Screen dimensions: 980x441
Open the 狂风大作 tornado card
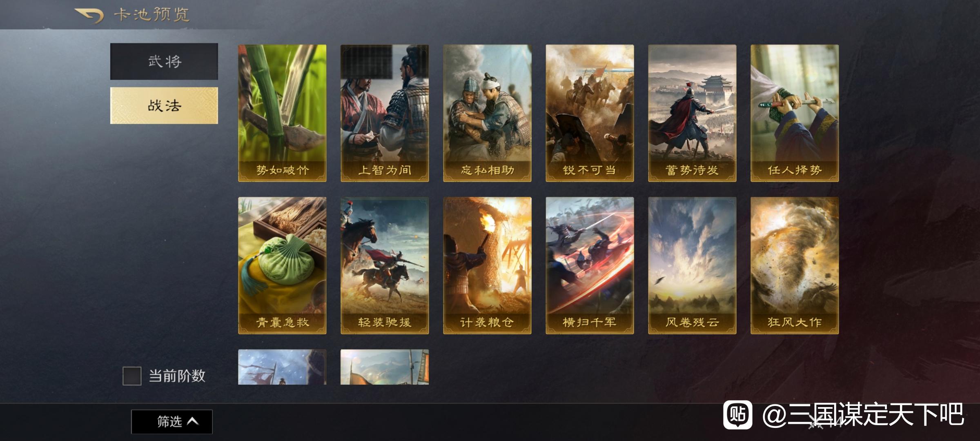coord(795,265)
